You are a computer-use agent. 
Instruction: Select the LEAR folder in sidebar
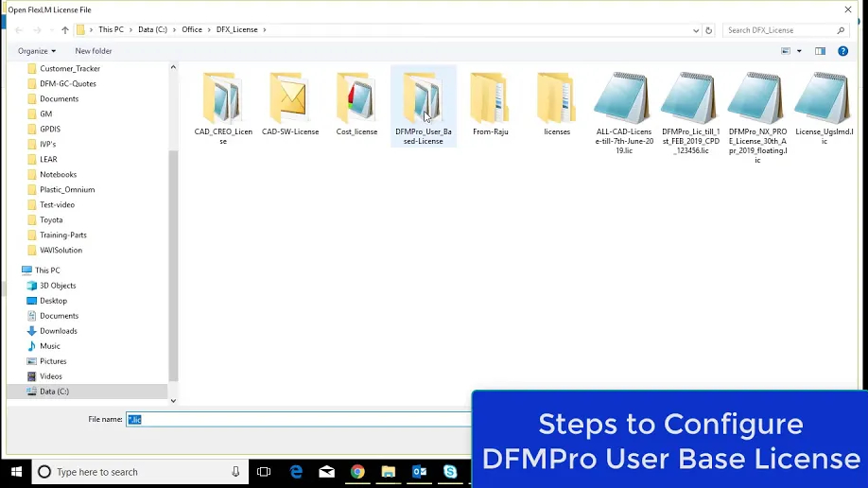(x=48, y=160)
